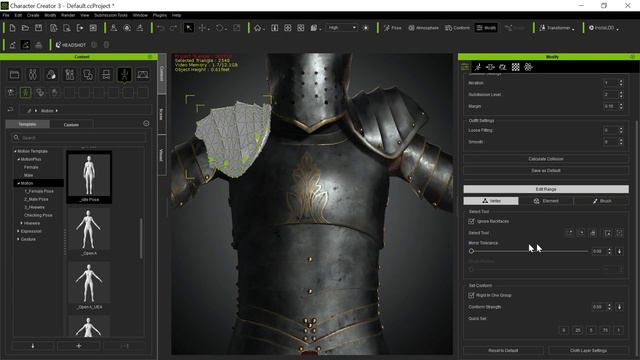Open the Skin sphere category icon in Content panel

51,74
